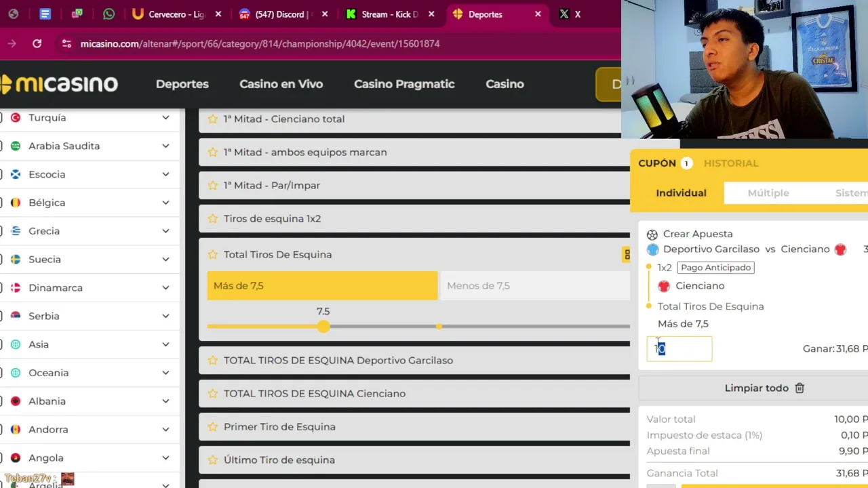Expand the Turquía league list chevron

click(165, 118)
